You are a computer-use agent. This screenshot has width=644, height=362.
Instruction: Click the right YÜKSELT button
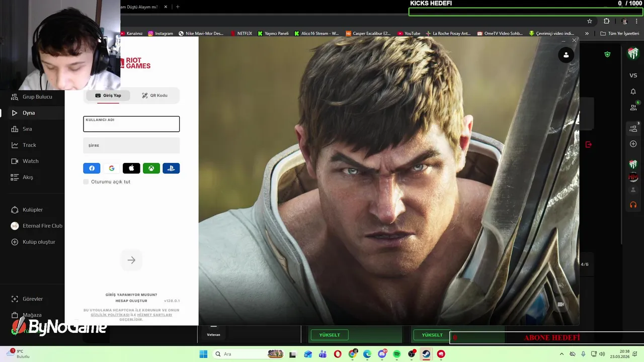coord(432,335)
